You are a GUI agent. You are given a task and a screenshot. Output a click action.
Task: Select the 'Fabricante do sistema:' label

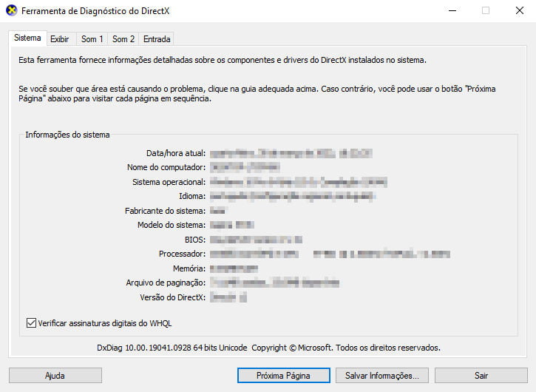(166, 211)
